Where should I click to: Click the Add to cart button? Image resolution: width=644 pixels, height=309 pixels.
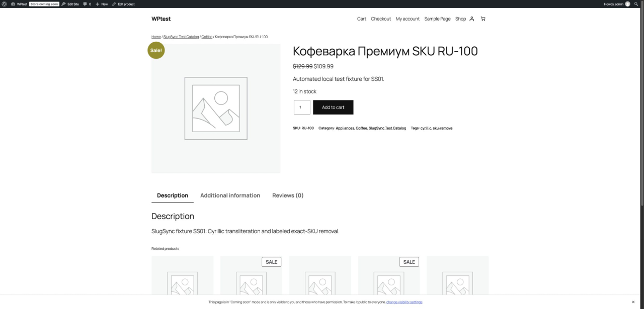(333, 107)
